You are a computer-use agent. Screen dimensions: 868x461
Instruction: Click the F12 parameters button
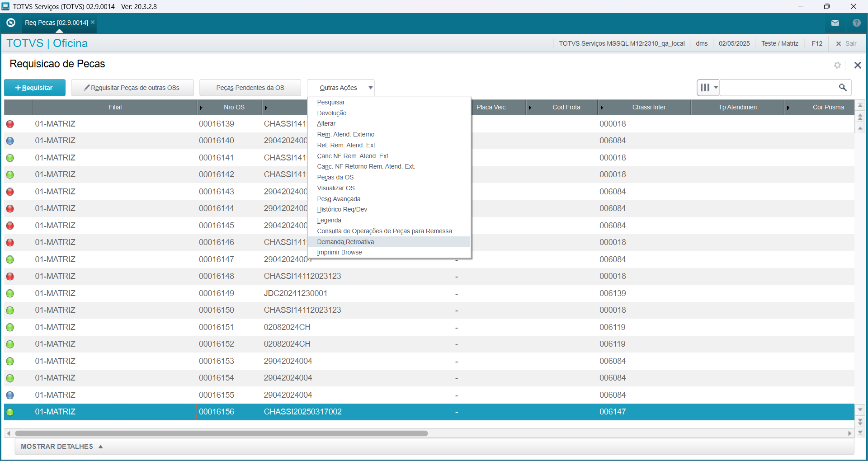[x=817, y=43]
